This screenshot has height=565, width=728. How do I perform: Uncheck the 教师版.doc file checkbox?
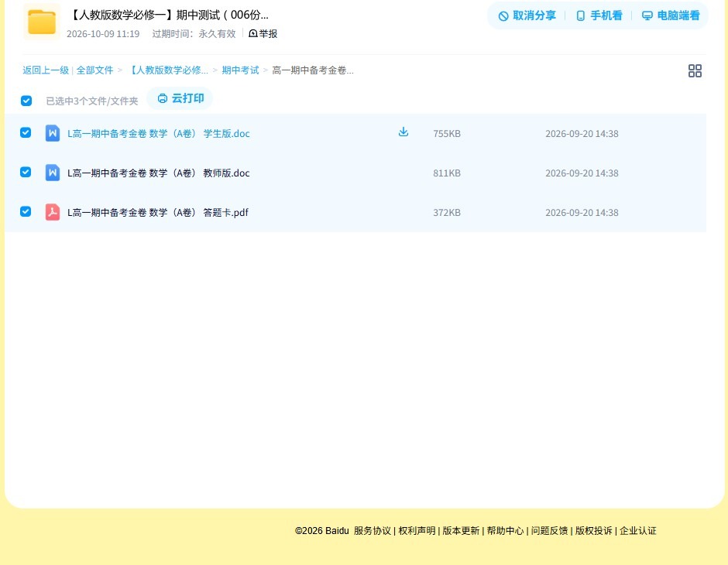click(26, 172)
